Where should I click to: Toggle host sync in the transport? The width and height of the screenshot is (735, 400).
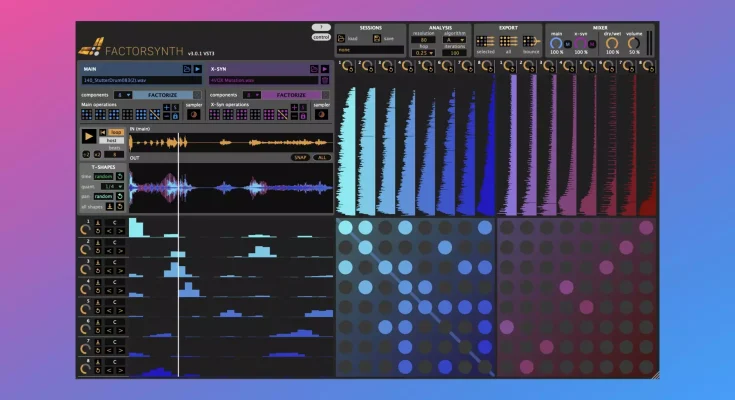coord(112,141)
